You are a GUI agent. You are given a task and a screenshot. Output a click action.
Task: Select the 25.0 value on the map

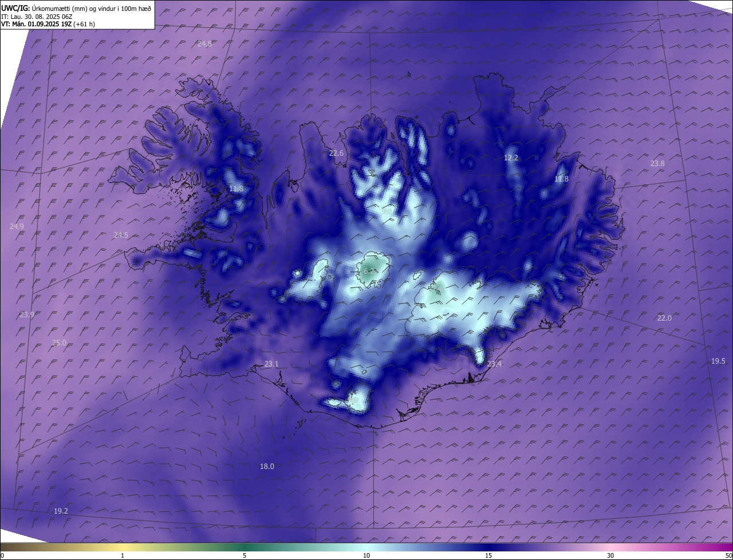click(x=59, y=342)
